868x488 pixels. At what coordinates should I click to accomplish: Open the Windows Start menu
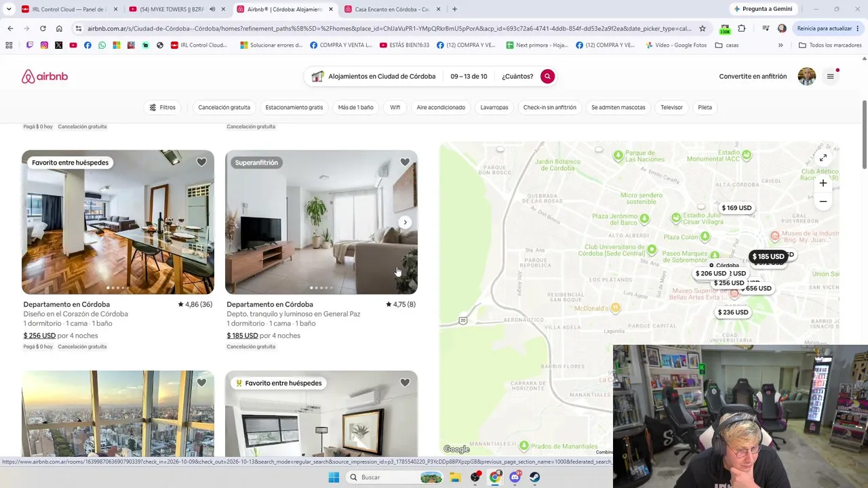point(334,477)
